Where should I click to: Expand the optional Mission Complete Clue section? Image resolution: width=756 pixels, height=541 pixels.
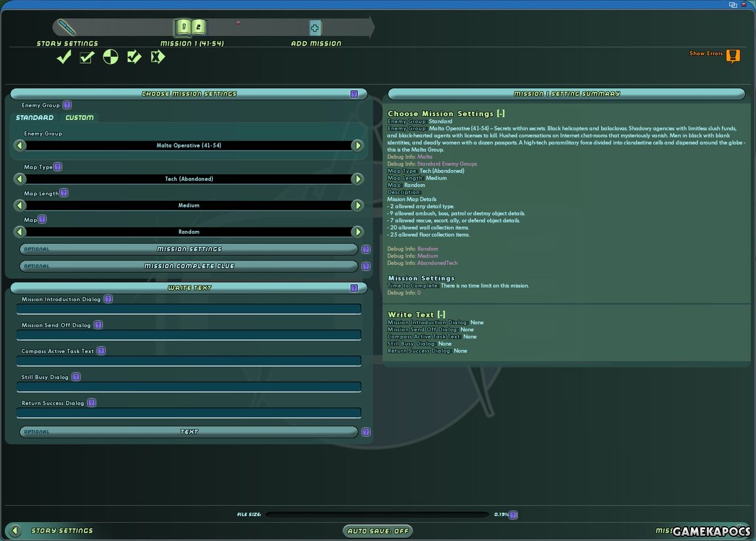click(189, 266)
